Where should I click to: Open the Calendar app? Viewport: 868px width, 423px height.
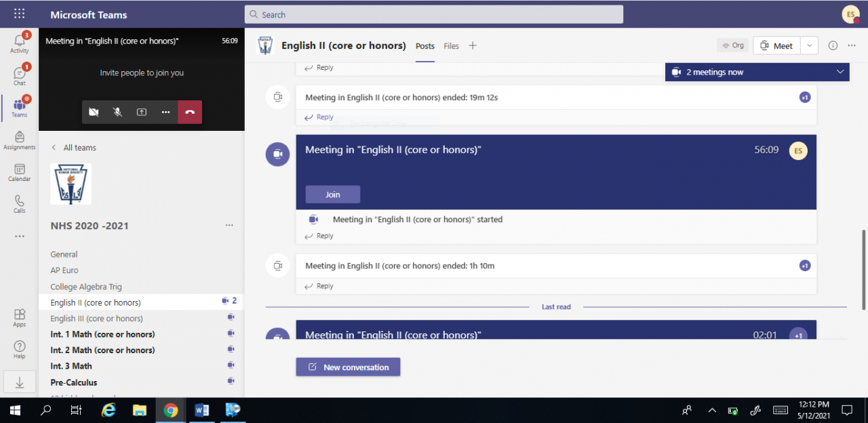pyautogui.click(x=19, y=172)
